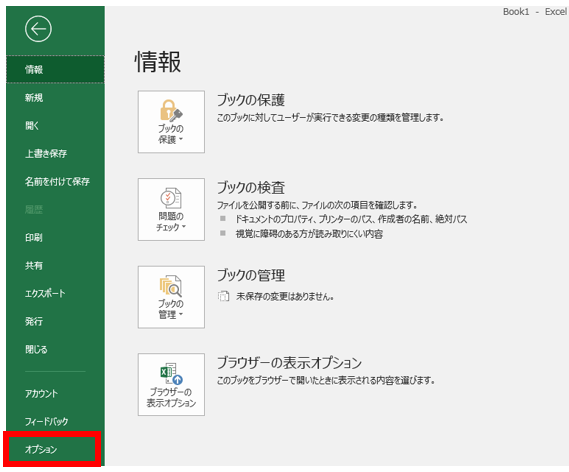Click the padlock and key ブックの保護 icon
Image resolution: width=569 pixels, height=472 pixels.
pos(171,110)
